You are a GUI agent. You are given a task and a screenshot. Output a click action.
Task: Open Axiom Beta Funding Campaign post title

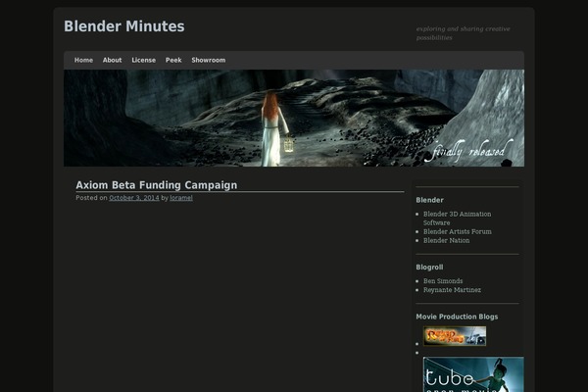tap(157, 185)
